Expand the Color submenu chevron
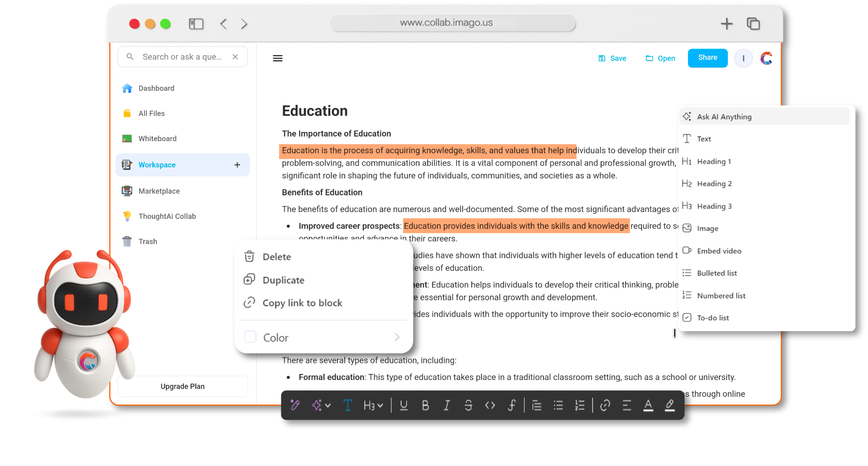 click(397, 337)
